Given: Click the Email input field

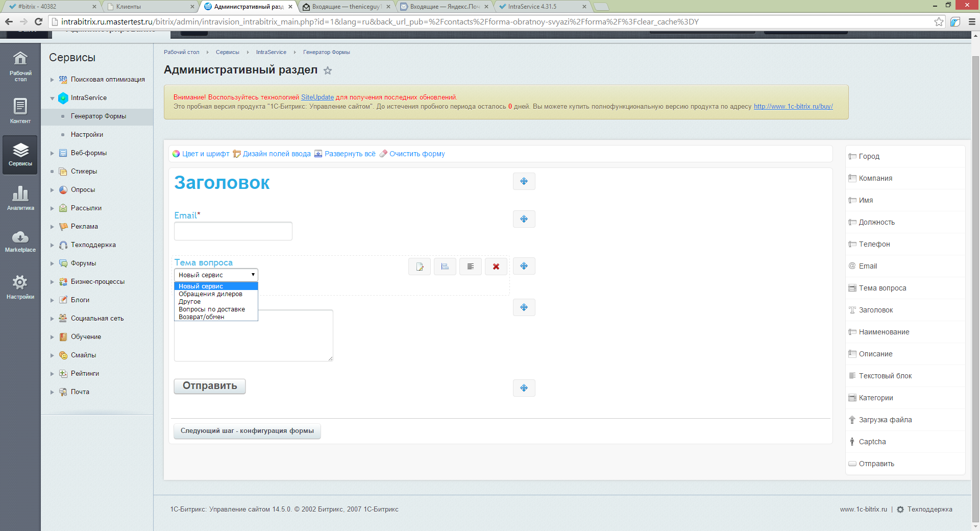Looking at the screenshot, I should (x=233, y=231).
